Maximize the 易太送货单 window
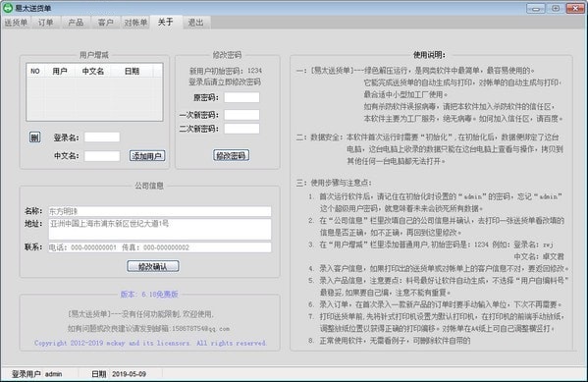Viewport: 588px width, 382px height. 556,8
